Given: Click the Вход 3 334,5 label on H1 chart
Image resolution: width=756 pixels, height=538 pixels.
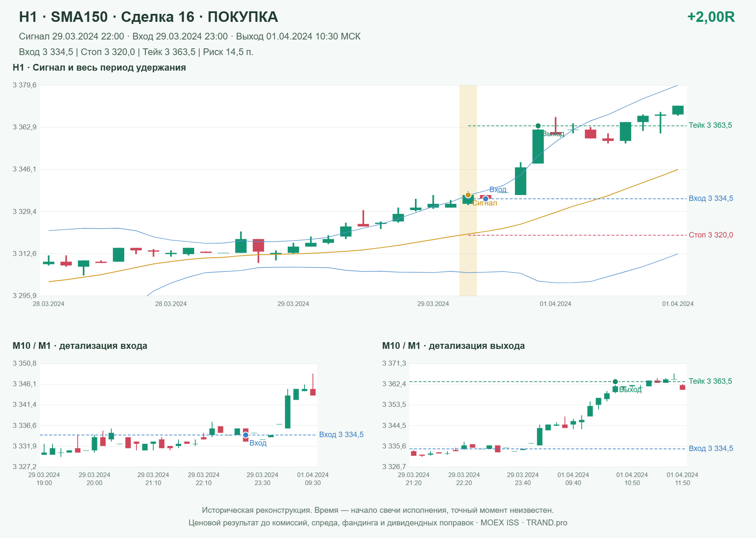Looking at the screenshot, I should (711, 198).
